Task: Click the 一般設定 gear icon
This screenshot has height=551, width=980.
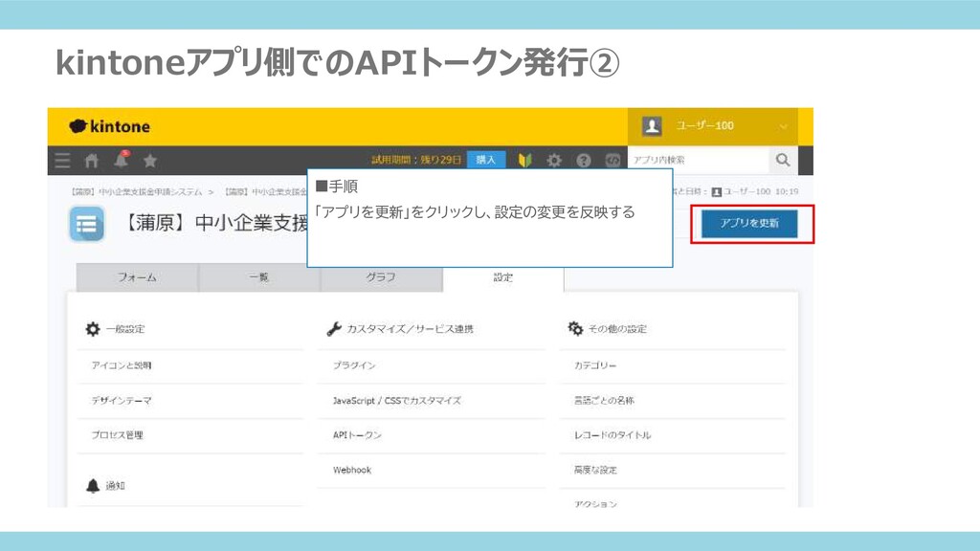Action: 93,329
